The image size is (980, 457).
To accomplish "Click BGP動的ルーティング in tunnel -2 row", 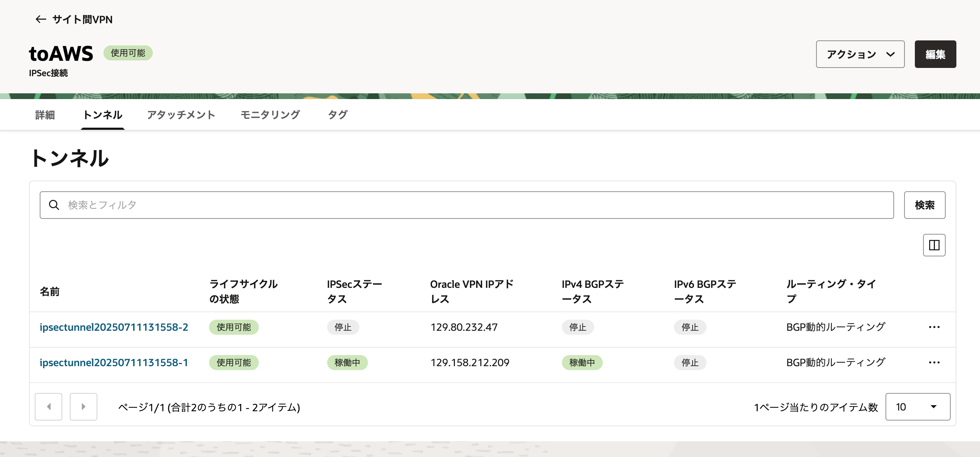I will coord(835,327).
